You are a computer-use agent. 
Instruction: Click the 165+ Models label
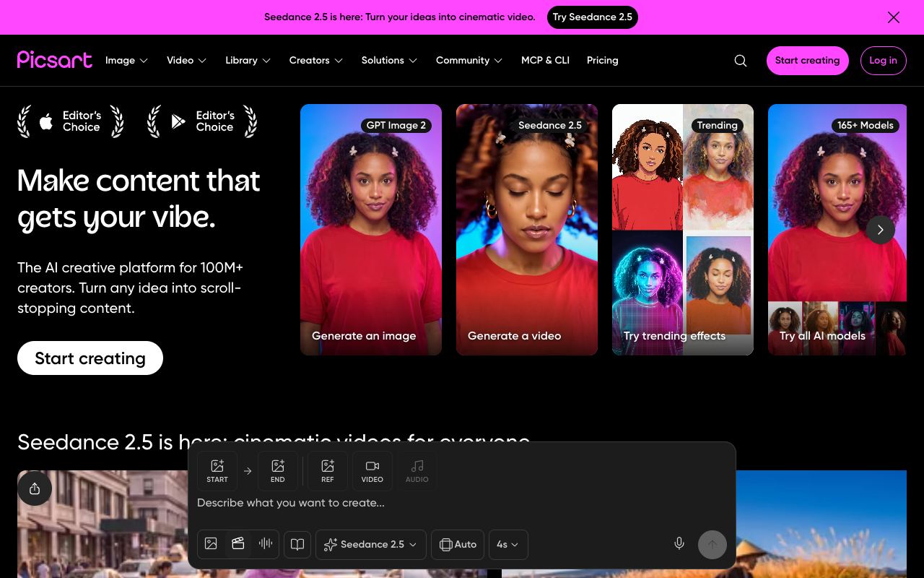pos(866,125)
